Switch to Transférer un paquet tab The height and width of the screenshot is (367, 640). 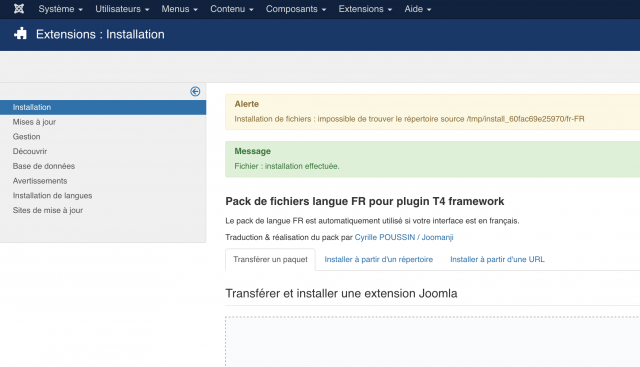(x=270, y=259)
